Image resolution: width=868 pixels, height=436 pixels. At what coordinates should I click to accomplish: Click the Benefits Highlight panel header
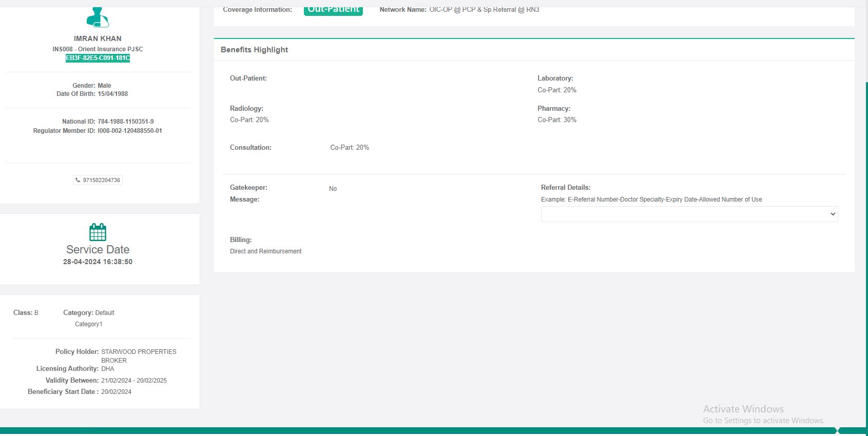point(254,50)
